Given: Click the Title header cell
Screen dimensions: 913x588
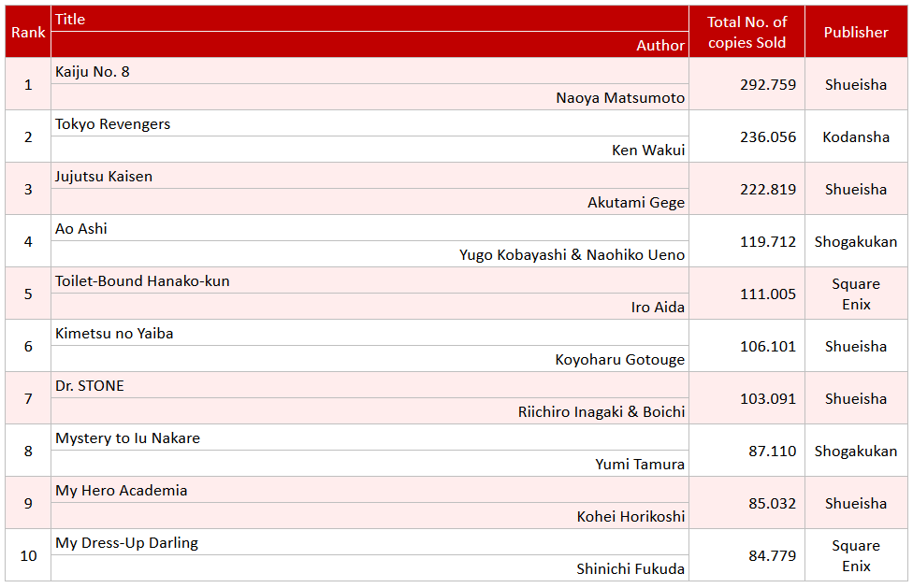Looking at the screenshot, I should tap(370, 20).
